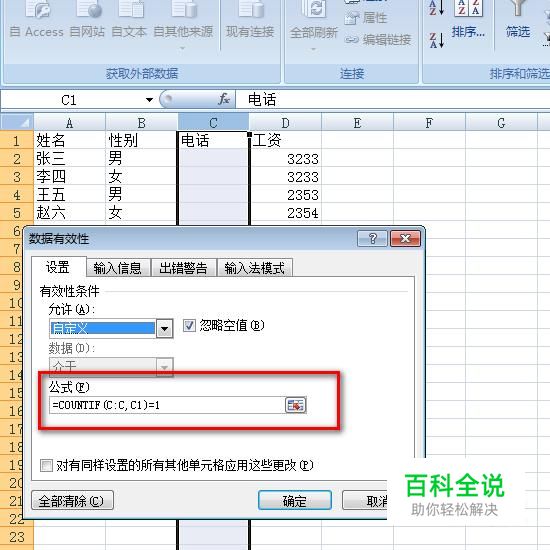Select column D header
Viewport: 550px width, 550px height.
pyautogui.click(x=285, y=123)
